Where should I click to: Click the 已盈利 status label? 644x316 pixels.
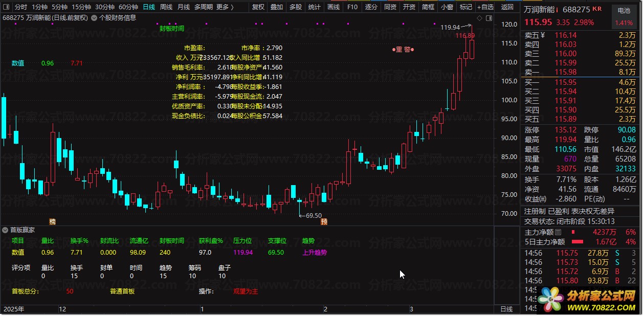(559, 211)
